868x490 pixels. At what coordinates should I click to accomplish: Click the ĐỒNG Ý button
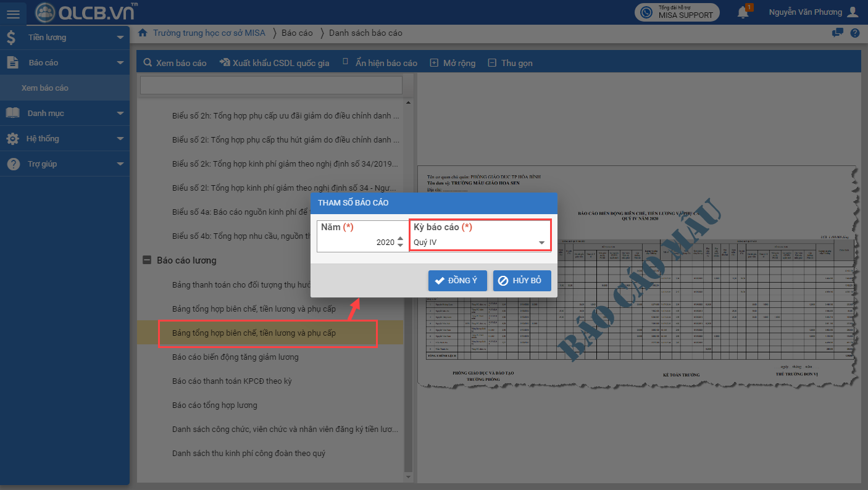pos(457,281)
